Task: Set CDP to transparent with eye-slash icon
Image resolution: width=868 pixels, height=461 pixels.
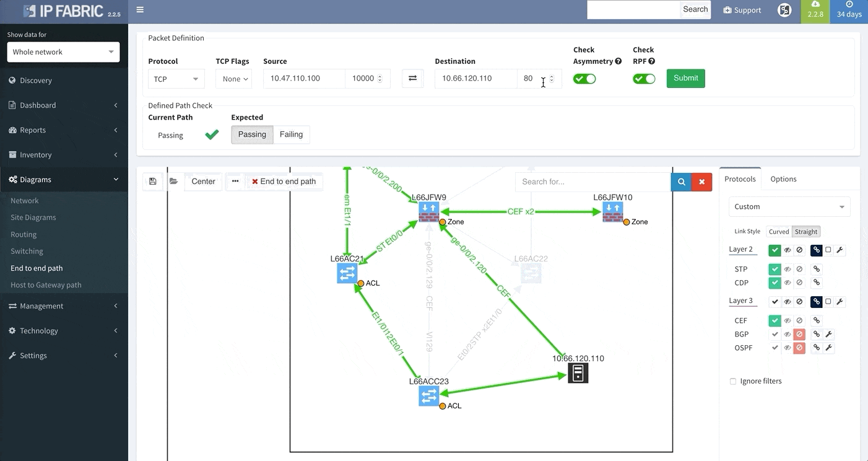Action: click(788, 283)
